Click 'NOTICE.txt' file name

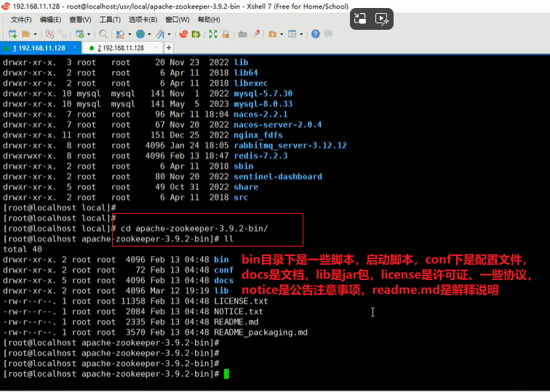(239, 312)
